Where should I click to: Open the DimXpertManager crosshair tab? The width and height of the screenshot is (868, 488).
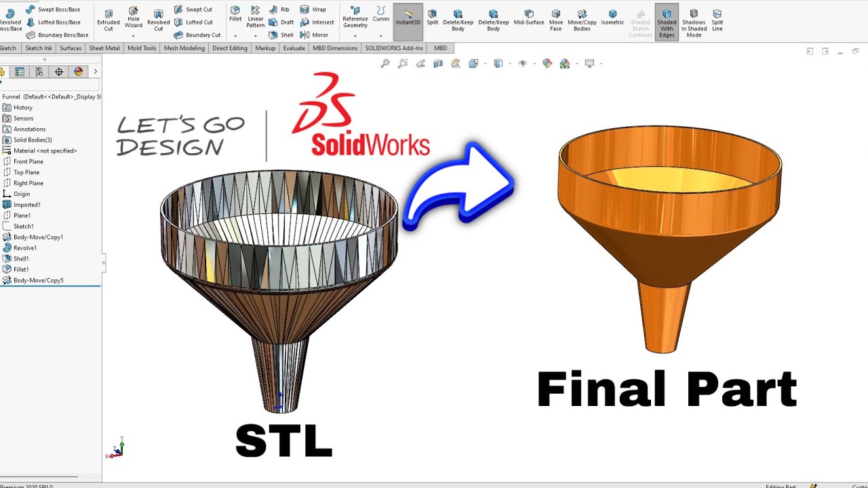pyautogui.click(x=59, y=72)
